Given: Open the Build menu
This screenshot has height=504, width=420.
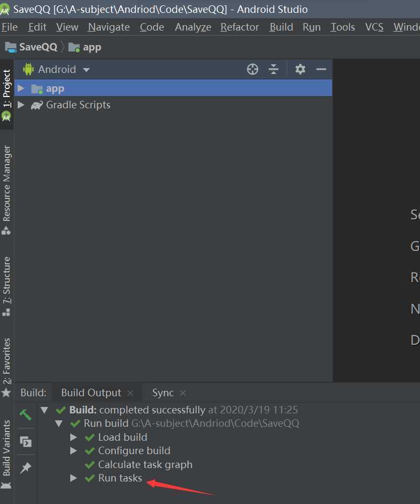Looking at the screenshot, I should tap(281, 27).
